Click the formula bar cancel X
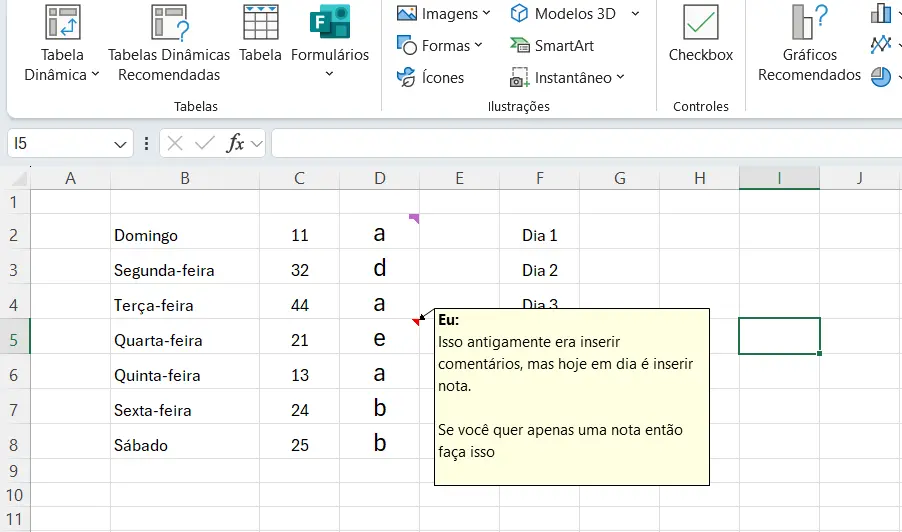Screen dimensions: 902x532 [175, 143]
